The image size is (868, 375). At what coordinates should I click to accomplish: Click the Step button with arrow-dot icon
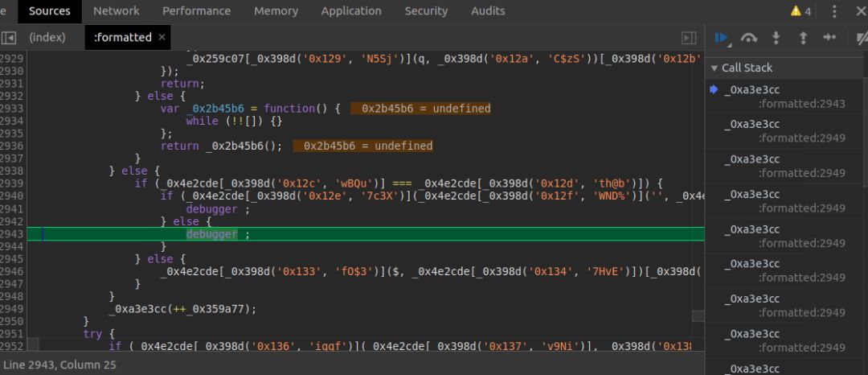pyautogui.click(x=829, y=38)
